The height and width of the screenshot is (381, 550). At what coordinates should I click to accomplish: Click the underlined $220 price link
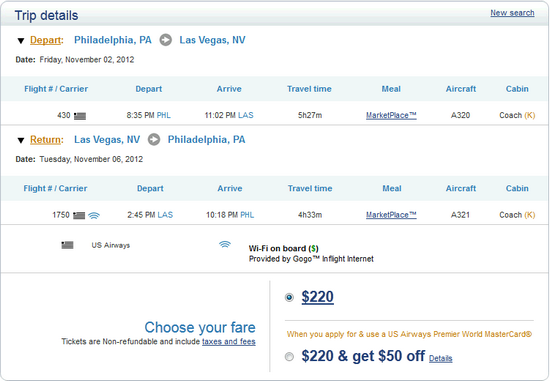317,297
